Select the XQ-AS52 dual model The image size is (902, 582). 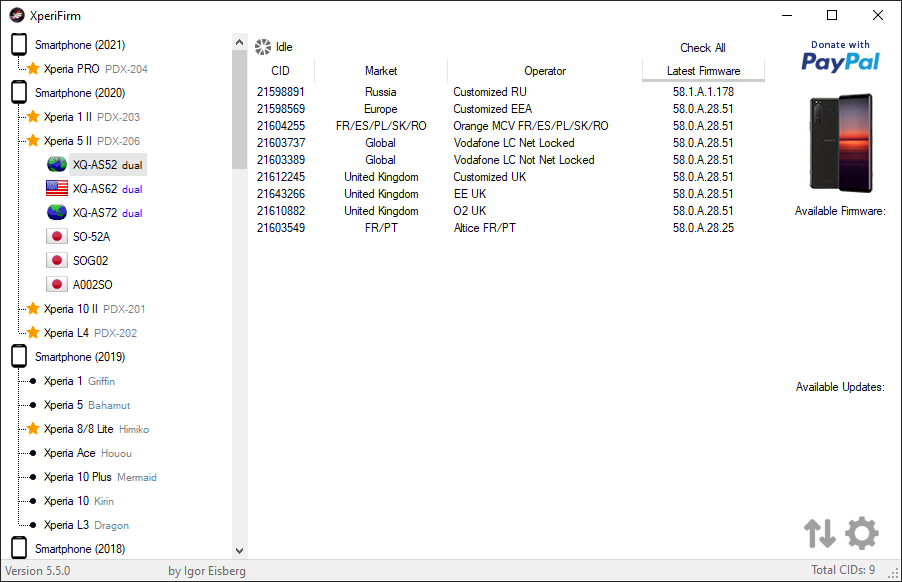coord(108,165)
